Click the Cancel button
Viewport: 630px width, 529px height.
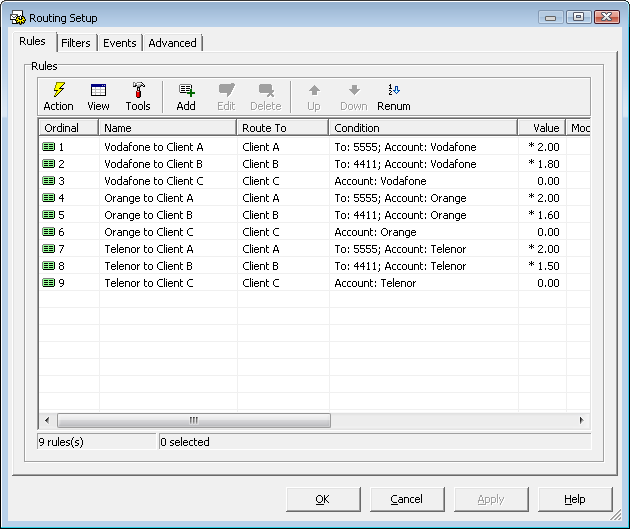click(x=406, y=499)
